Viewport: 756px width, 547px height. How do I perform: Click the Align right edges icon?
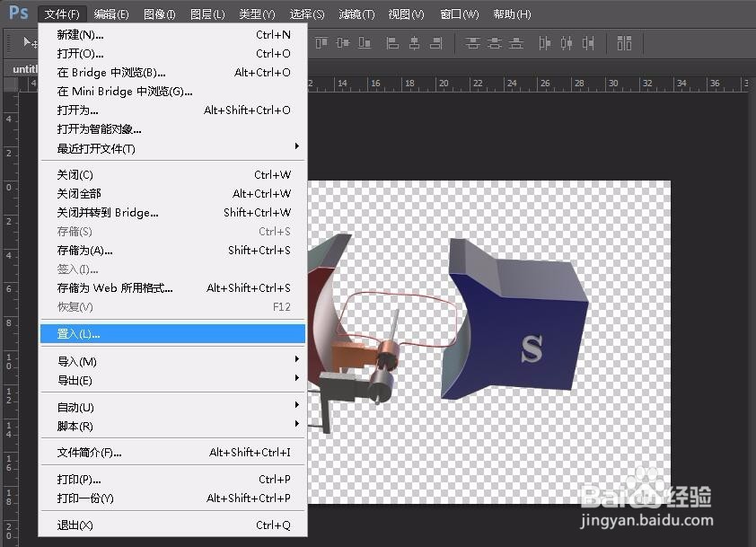pos(435,42)
